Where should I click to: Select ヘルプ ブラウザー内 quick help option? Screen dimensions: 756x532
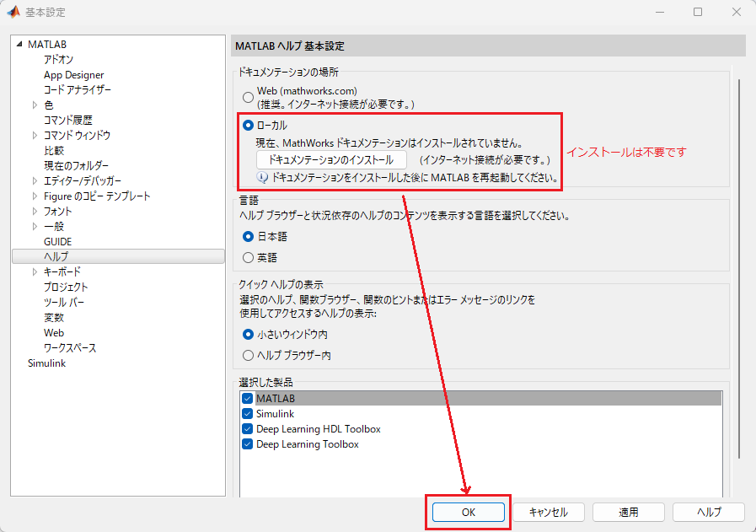(x=248, y=356)
